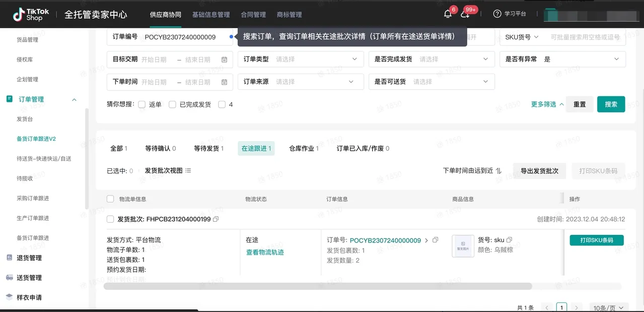The image size is (644, 312).
Task: Go to the previous page arrow
Action: 547,307
